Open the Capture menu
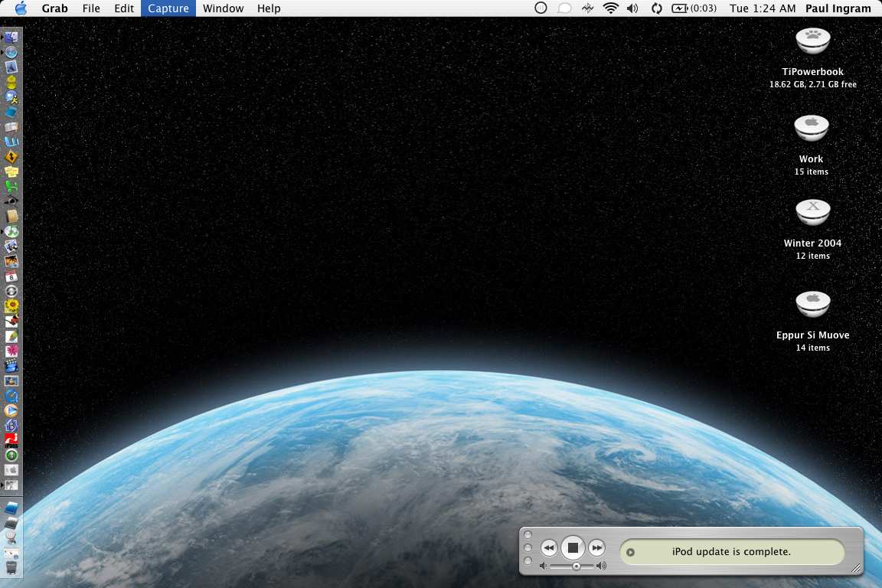This screenshot has width=882, height=588. click(x=168, y=8)
